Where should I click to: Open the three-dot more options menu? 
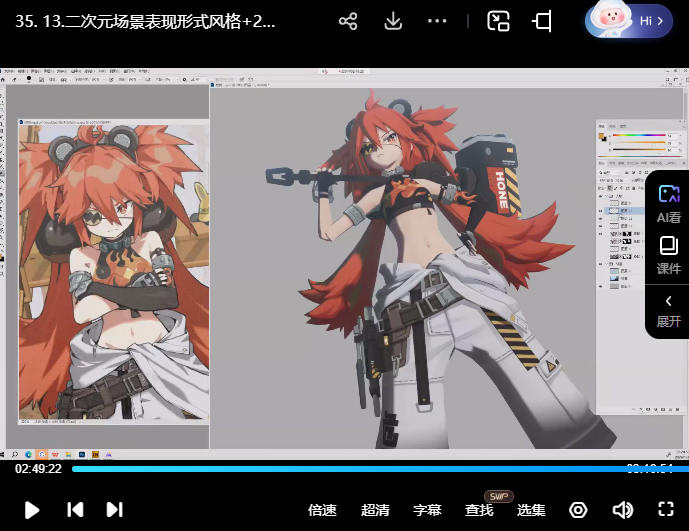[x=437, y=21]
